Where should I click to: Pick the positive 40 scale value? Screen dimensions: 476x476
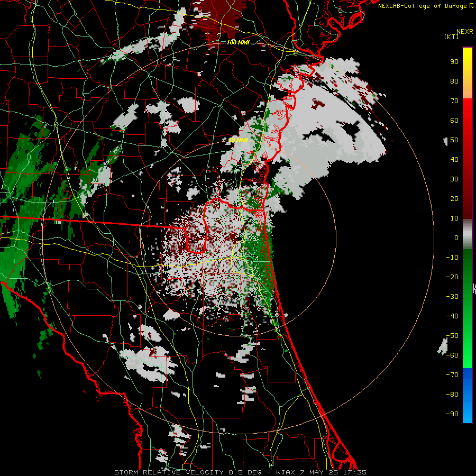click(454, 160)
